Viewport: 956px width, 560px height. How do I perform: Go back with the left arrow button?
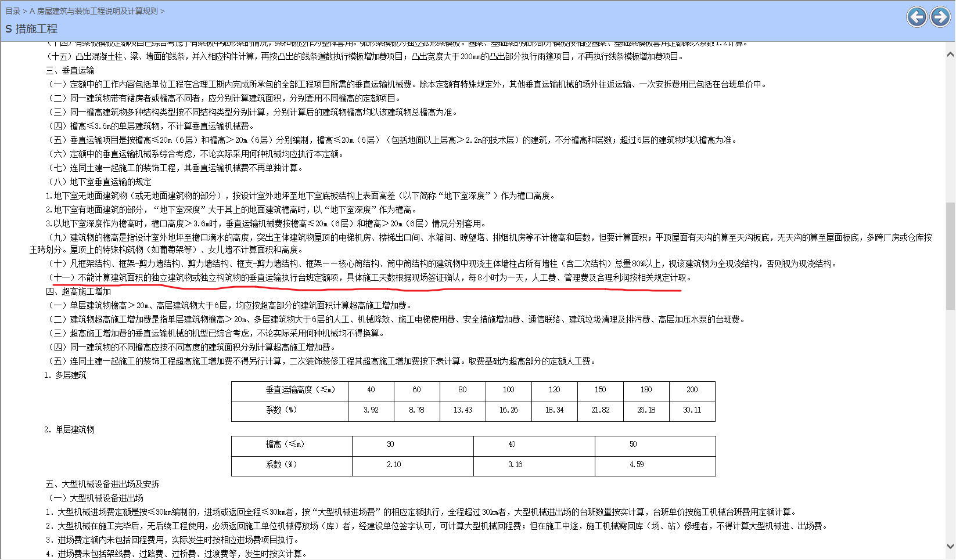917,17
